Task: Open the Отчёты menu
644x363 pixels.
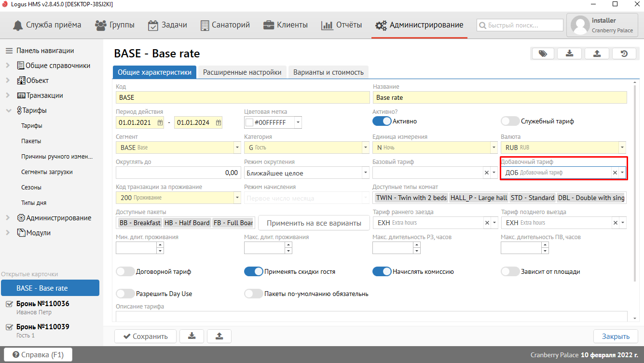Action: point(342,25)
